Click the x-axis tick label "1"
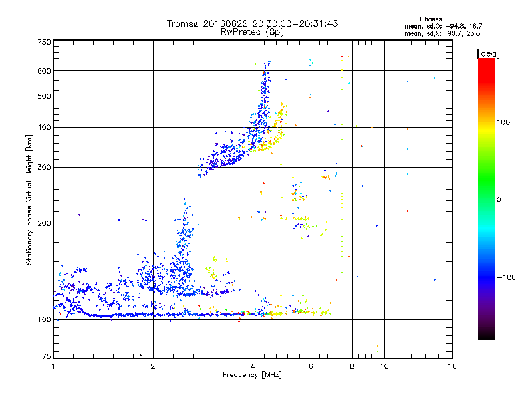This screenshot has height=399, width=532. click(53, 366)
